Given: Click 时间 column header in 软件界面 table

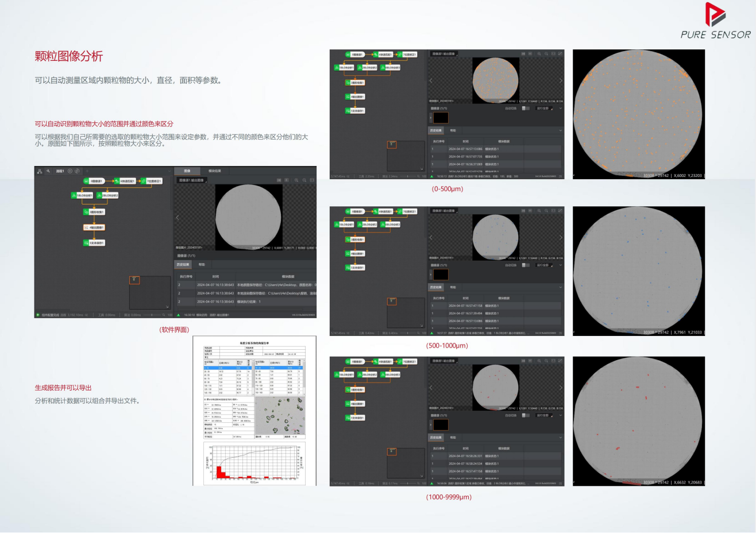Looking at the screenshot, I should click(215, 276).
